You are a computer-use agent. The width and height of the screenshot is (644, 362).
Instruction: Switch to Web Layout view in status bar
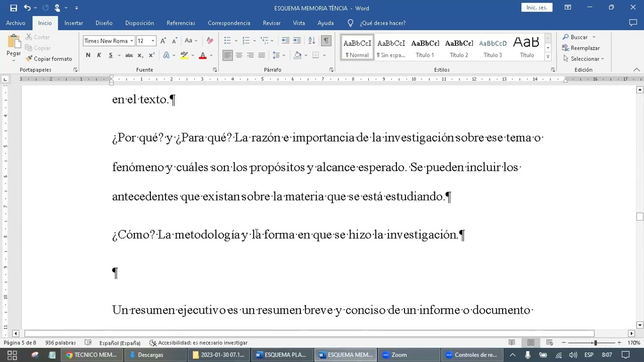[549, 342]
